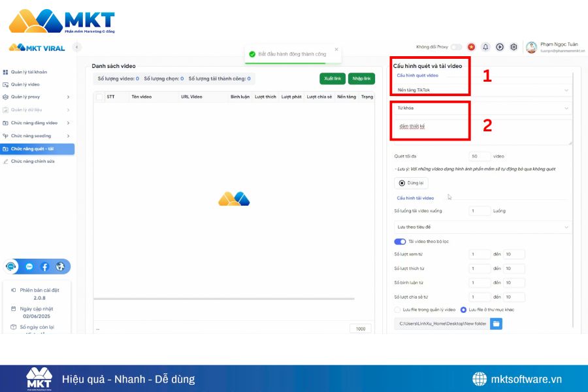Click the customer support headset icon
This screenshot has height=392, width=588.
[11, 267]
